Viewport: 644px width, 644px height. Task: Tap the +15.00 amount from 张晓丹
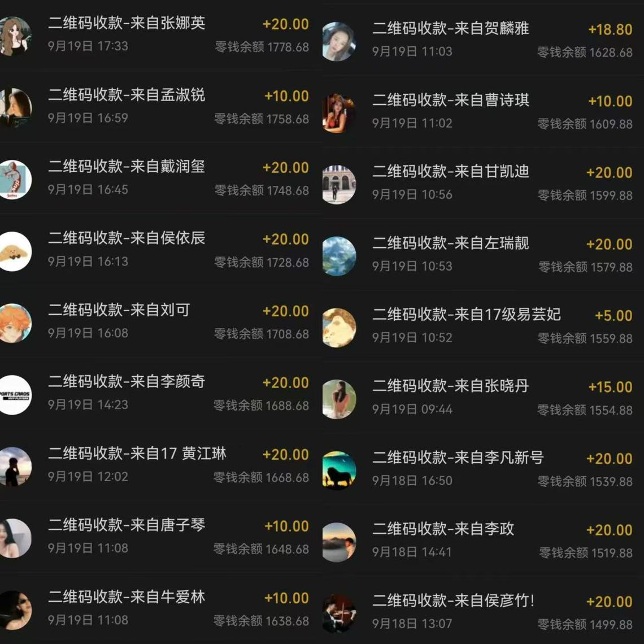pos(610,387)
